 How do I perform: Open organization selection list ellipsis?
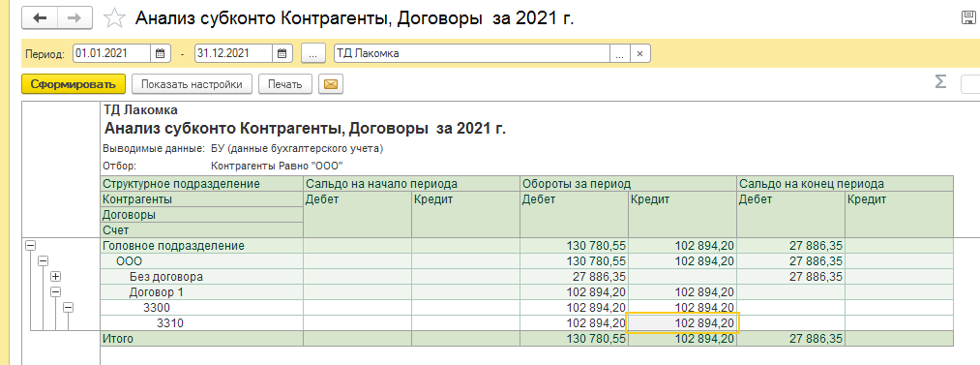click(x=619, y=54)
